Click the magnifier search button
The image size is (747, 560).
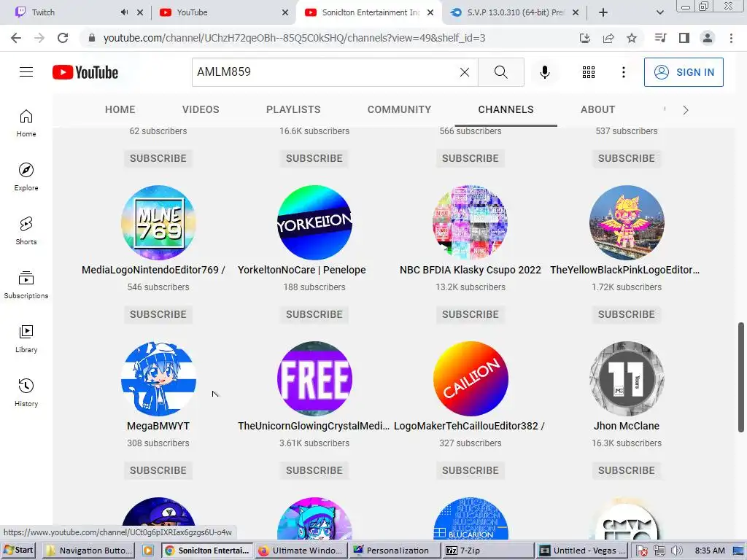point(500,72)
